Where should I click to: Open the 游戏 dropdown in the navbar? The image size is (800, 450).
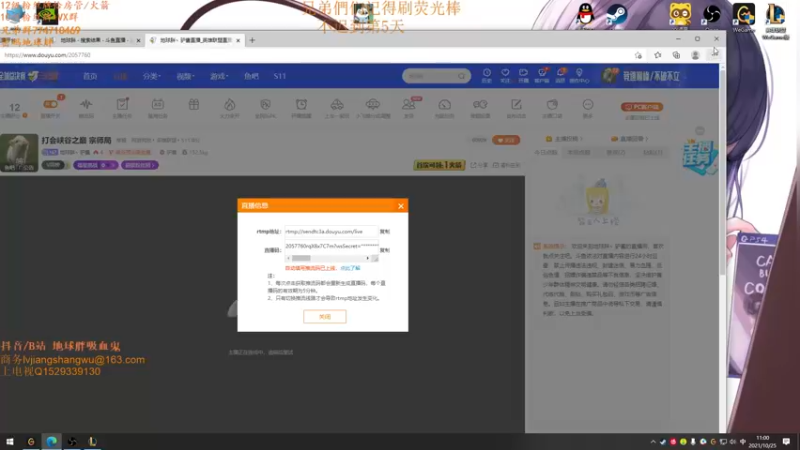pyautogui.click(x=219, y=76)
